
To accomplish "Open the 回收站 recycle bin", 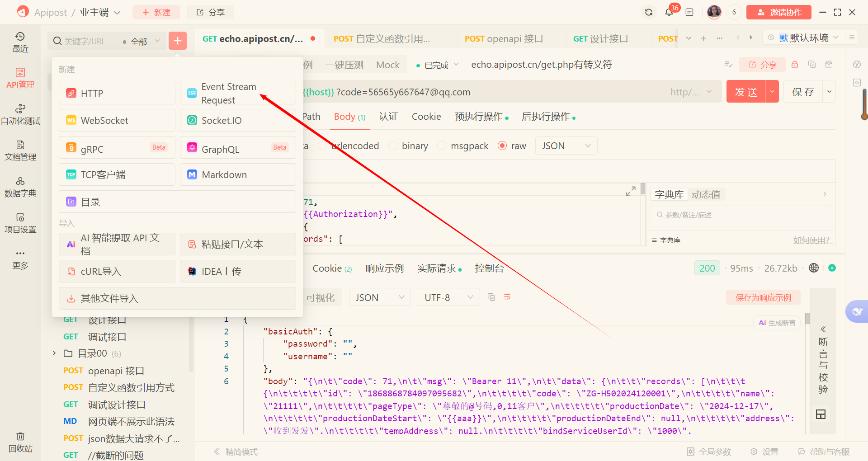I will click(x=20, y=442).
